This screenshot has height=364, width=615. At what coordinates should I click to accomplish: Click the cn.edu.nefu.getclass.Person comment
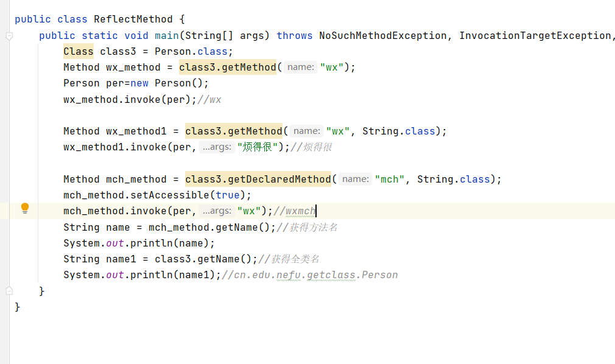(x=310, y=275)
